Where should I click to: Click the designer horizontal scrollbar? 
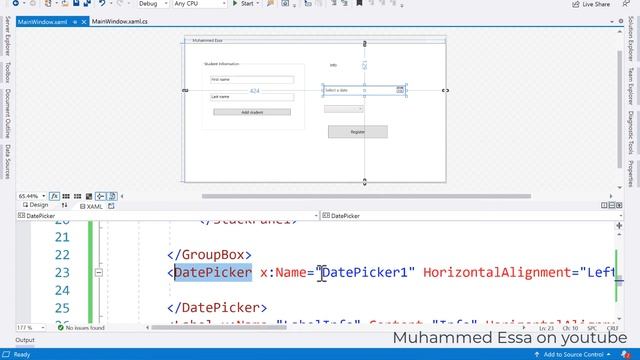[x=366, y=196]
